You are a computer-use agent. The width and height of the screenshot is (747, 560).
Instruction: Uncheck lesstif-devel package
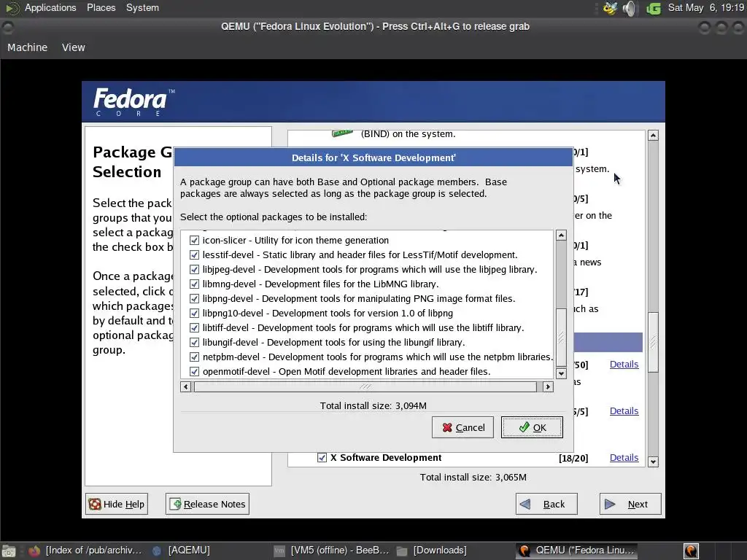[194, 254]
